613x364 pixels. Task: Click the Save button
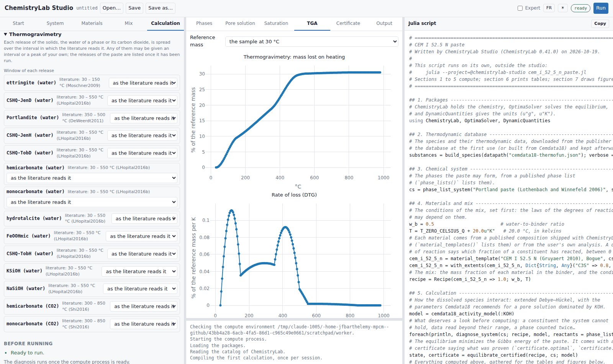coord(134,8)
